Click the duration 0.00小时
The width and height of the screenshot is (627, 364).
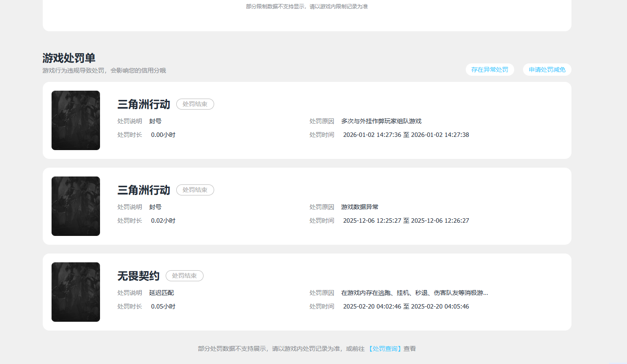[163, 135]
